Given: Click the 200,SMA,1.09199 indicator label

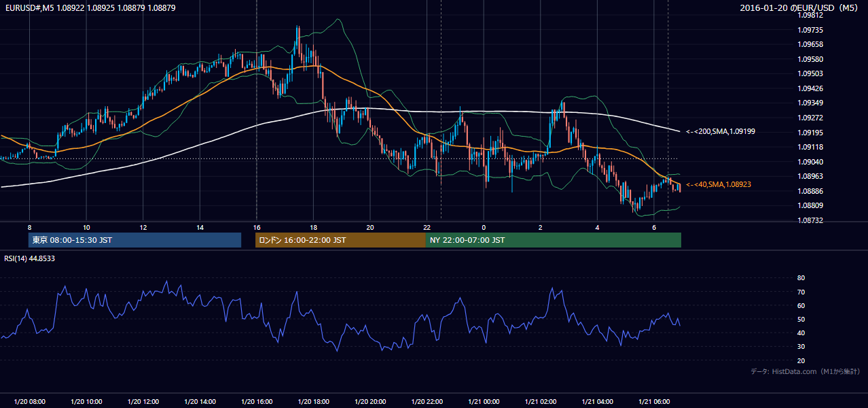Looking at the screenshot, I should (x=721, y=131).
